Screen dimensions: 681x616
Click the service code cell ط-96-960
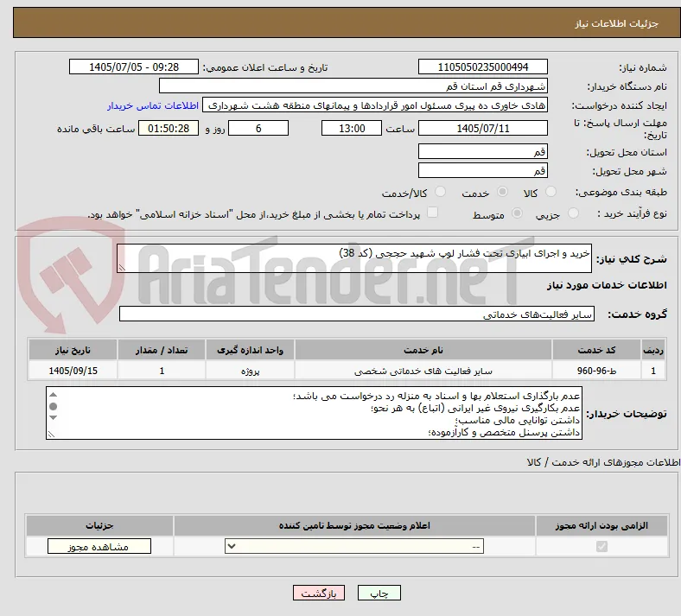[597, 371]
